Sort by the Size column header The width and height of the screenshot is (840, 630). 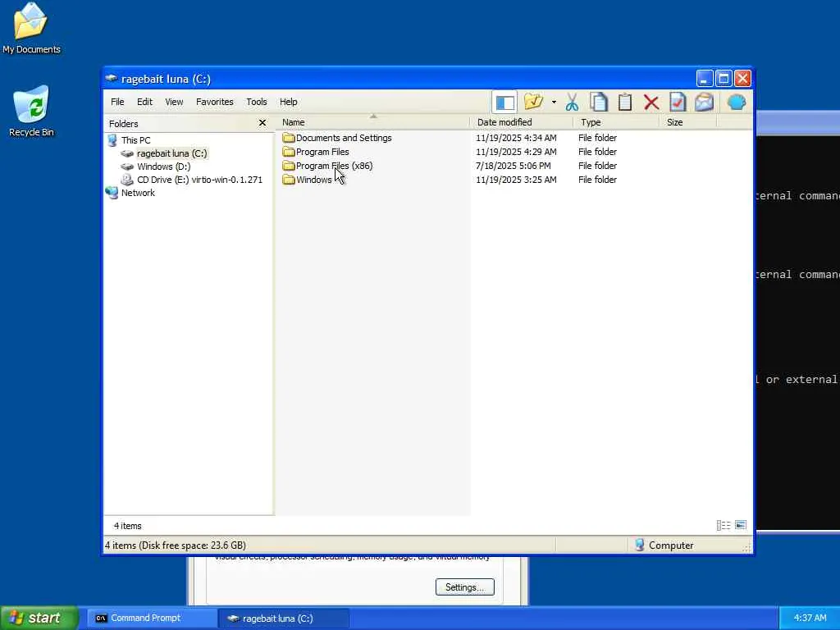pyautogui.click(x=688, y=122)
